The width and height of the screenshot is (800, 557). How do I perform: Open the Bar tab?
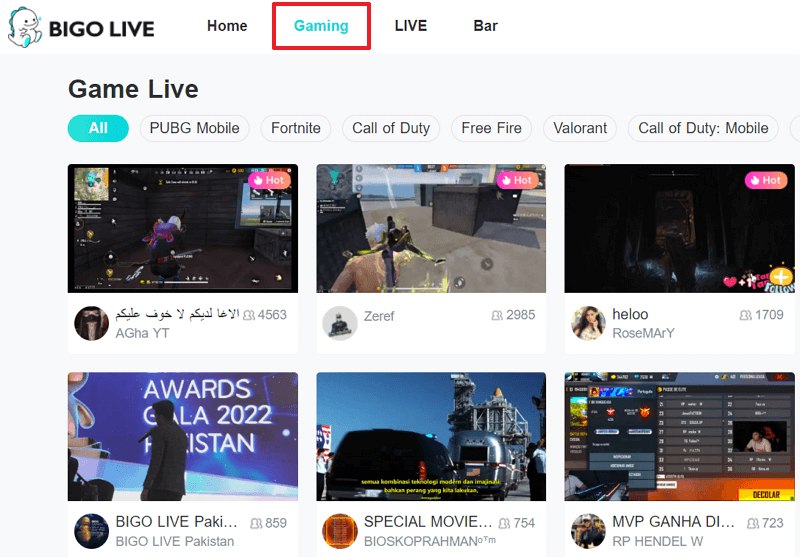485,26
